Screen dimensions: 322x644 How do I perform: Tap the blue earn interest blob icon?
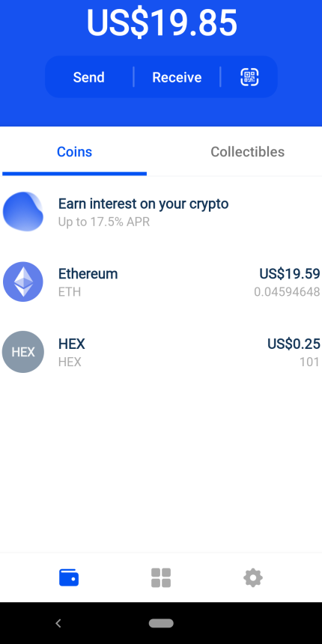pyautogui.click(x=23, y=211)
